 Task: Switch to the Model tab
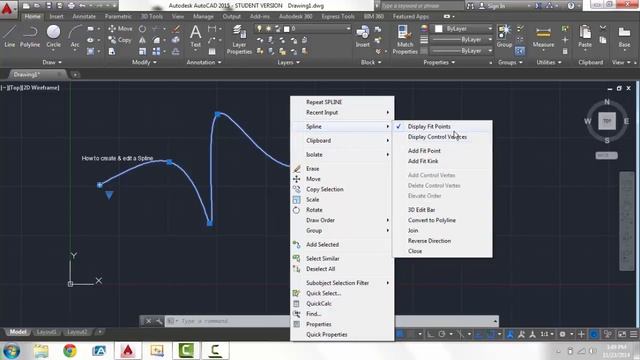pos(18,332)
